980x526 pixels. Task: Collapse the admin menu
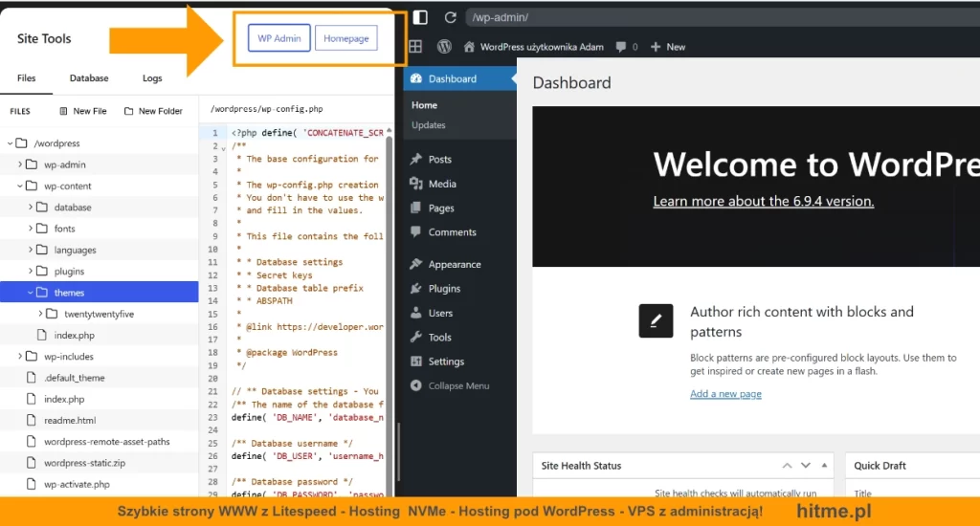pos(450,385)
